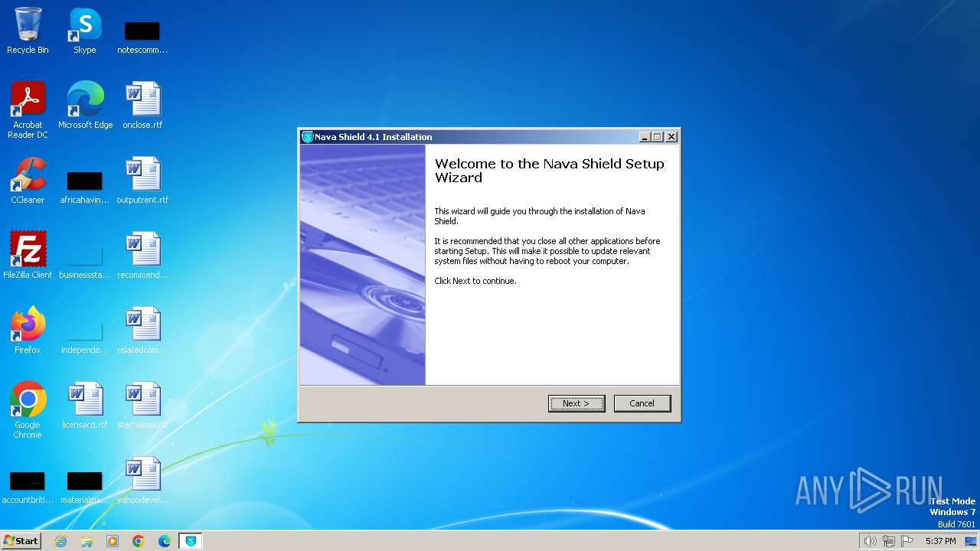The height and width of the screenshot is (551, 980).
Task: Click Next to continue the Nava Shield setup
Action: coord(577,403)
